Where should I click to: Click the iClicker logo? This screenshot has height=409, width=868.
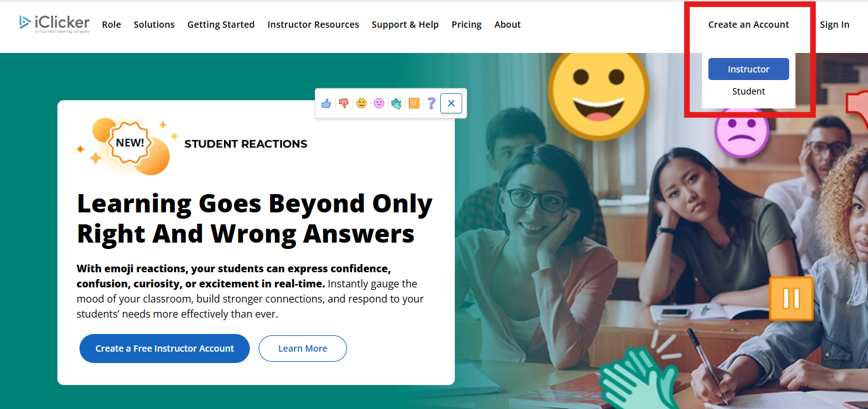point(54,24)
